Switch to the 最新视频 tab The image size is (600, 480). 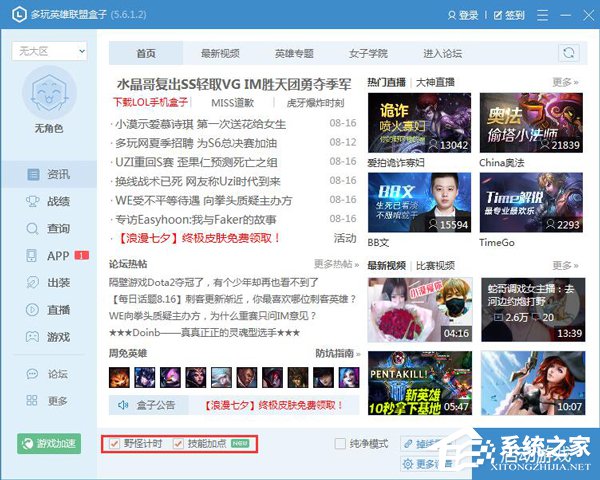click(x=220, y=53)
